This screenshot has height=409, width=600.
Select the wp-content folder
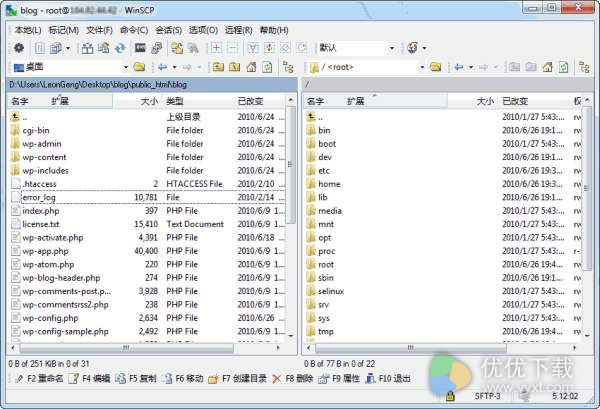pos(44,157)
